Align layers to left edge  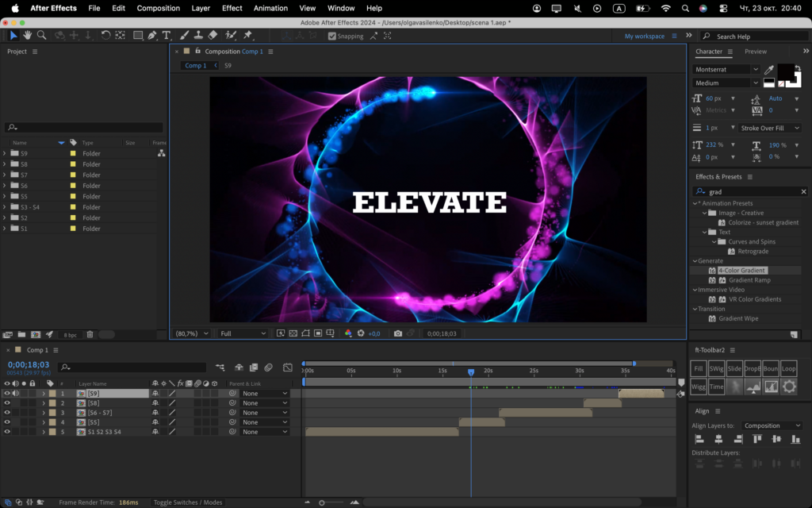[699, 439]
